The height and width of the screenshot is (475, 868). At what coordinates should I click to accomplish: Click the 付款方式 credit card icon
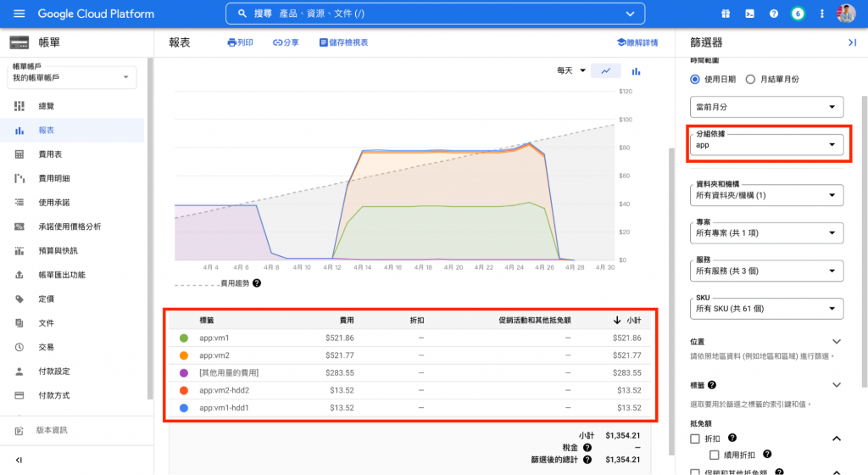tap(19, 395)
